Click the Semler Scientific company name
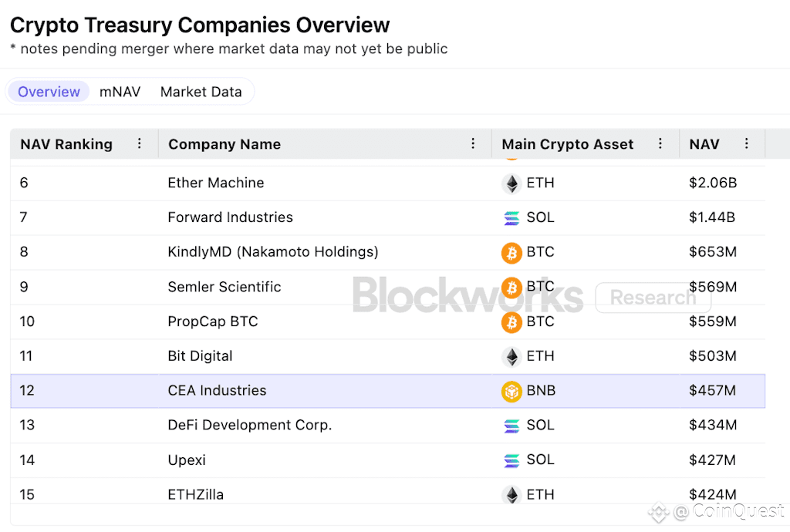The width and height of the screenshot is (790, 532). tap(225, 287)
